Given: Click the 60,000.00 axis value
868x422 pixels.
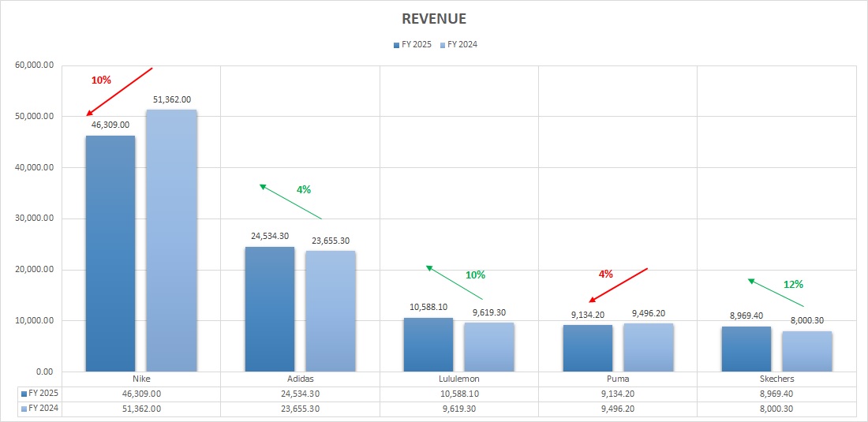Looking at the screenshot, I should tap(35, 65).
